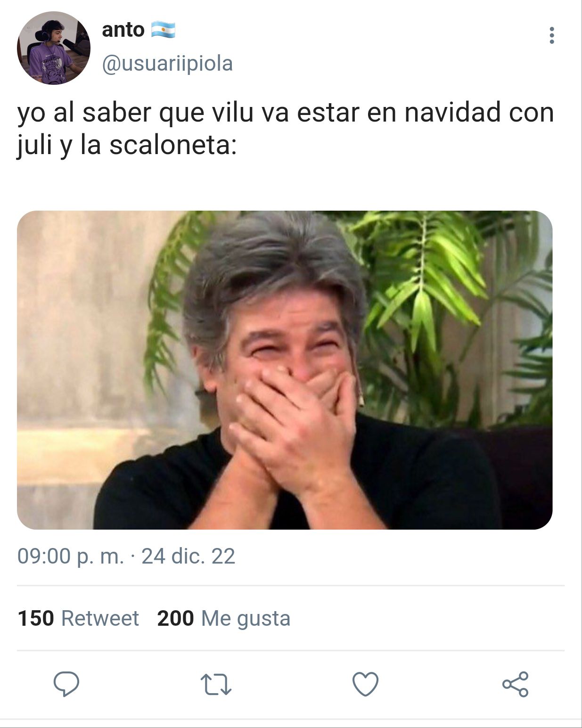Click the display name anto
Screen dimensions: 582x728
click(x=123, y=30)
